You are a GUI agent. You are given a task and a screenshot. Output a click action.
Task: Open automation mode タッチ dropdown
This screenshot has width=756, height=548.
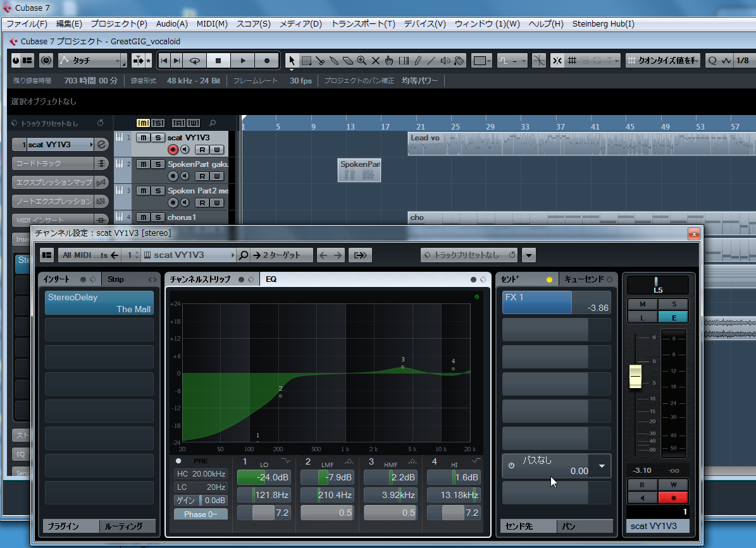[x=92, y=61]
